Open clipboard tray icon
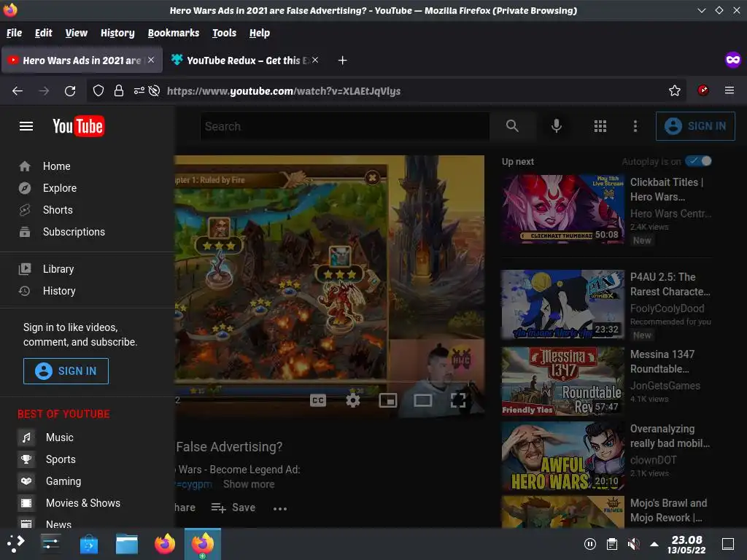Viewport: 747px width, 560px height. [612, 544]
